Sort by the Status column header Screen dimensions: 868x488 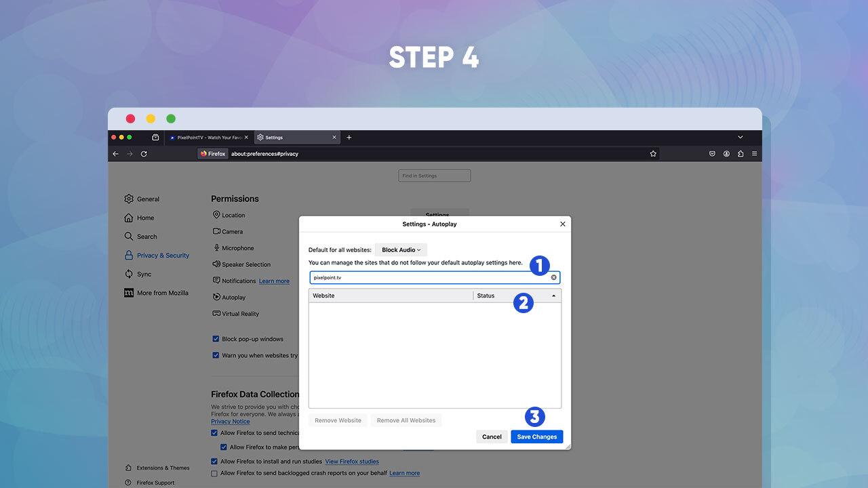tap(517, 296)
